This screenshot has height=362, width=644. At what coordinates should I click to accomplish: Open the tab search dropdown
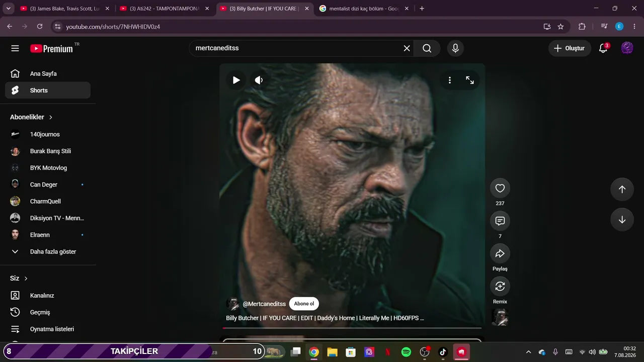[x=8, y=9]
